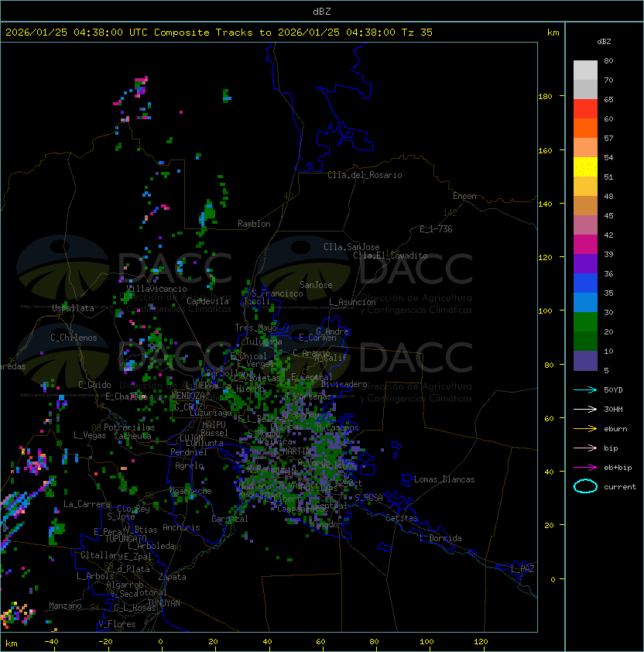Pick the dark orange swatch in dBZ scale
This screenshot has height=652, width=644.
click(x=585, y=129)
